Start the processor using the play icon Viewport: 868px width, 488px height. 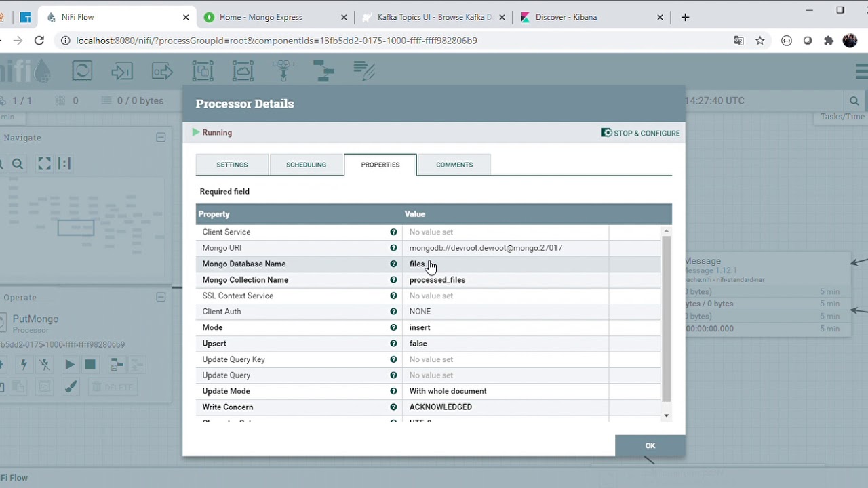(x=70, y=364)
